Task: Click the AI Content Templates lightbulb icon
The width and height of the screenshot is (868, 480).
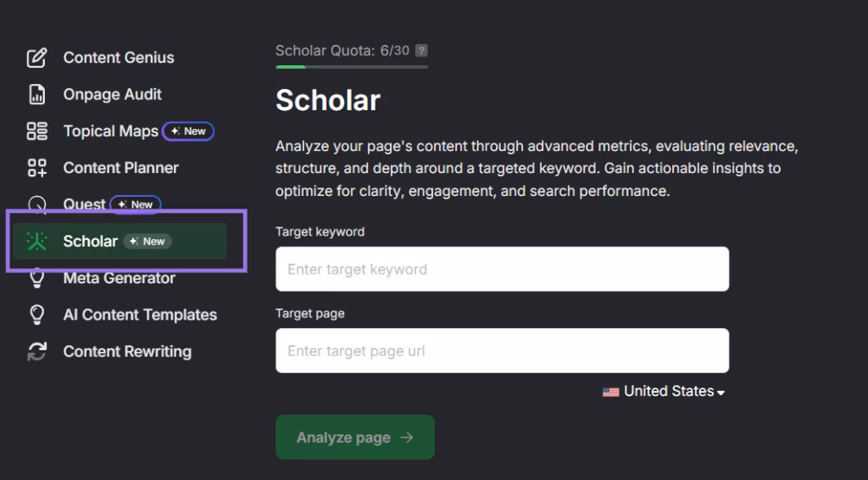Action: [x=36, y=315]
